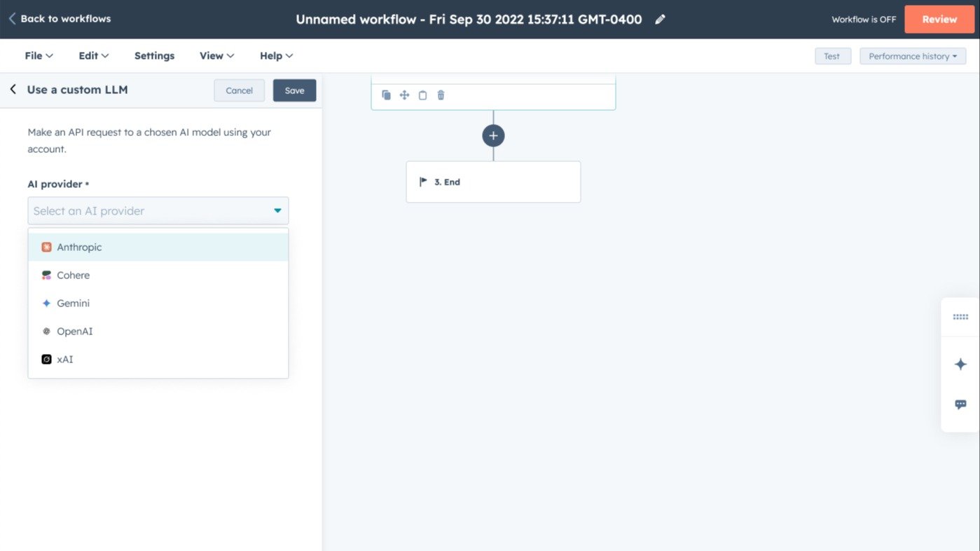Expand the Performance history dropdown
This screenshot has width=980, height=551.
[x=912, y=55]
